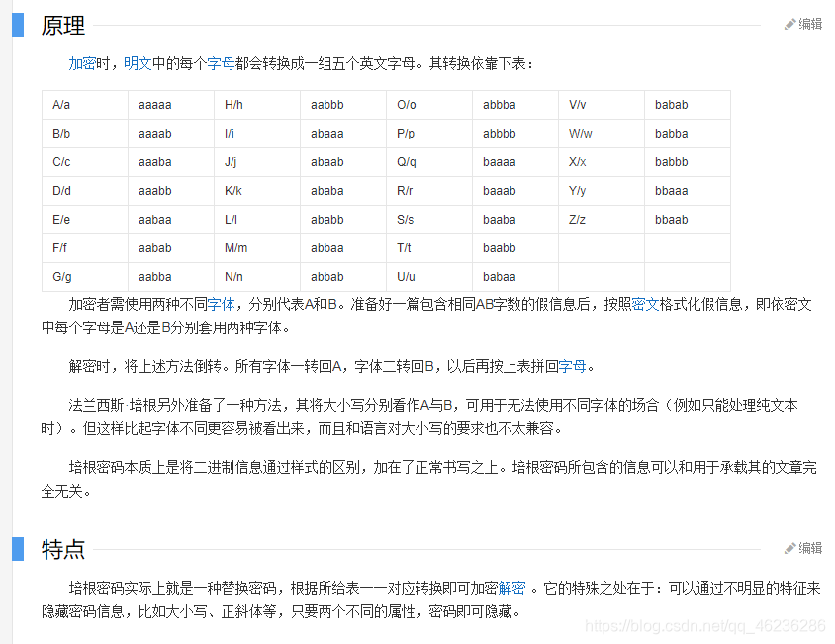Click the table cell baabb
Viewport: 835px width, 644px height.
pyautogui.click(x=515, y=248)
